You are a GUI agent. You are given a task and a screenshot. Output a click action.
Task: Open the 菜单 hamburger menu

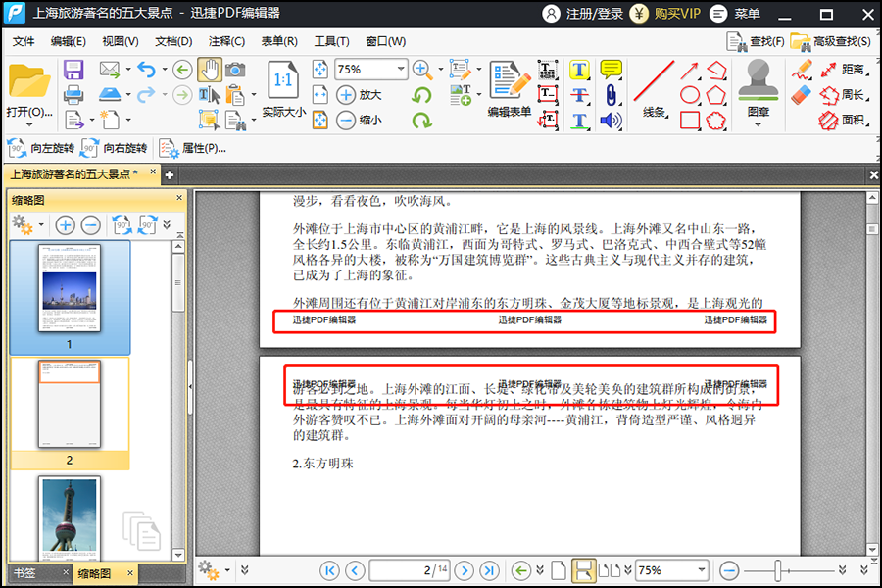(x=735, y=14)
